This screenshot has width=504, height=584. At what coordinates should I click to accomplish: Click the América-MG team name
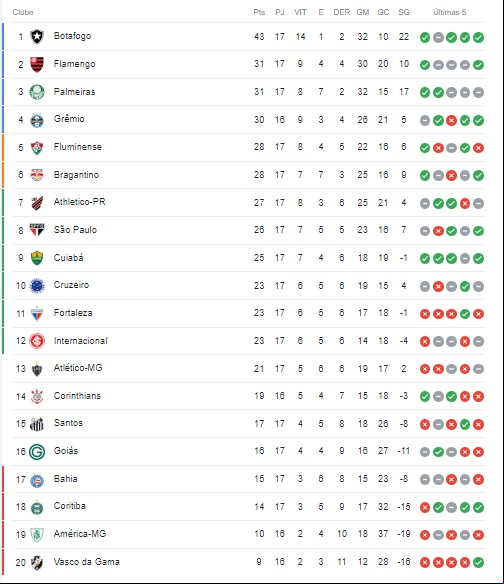[80, 534]
